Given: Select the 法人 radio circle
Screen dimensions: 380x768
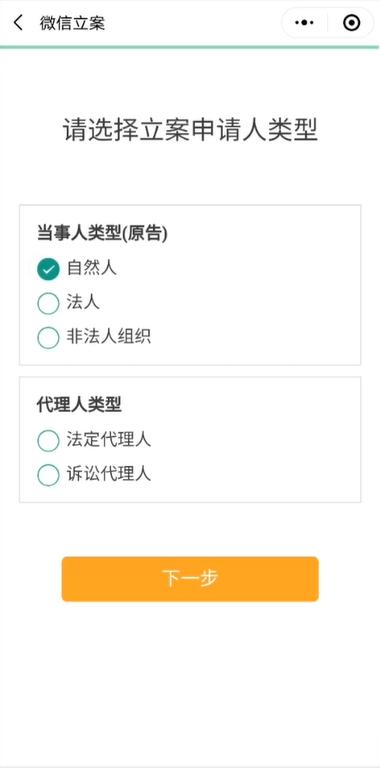Looking at the screenshot, I should tap(48, 303).
